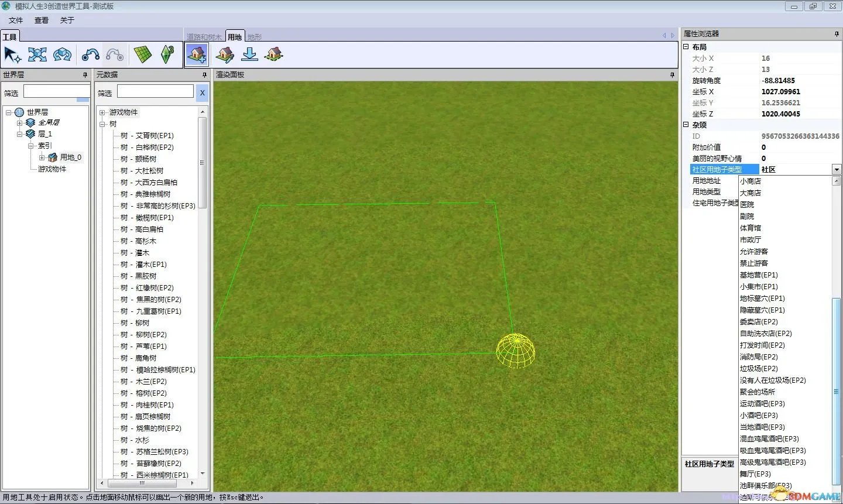The width and height of the screenshot is (843, 504).
Task: Expand the 用地_0 node
Action: pos(42,157)
